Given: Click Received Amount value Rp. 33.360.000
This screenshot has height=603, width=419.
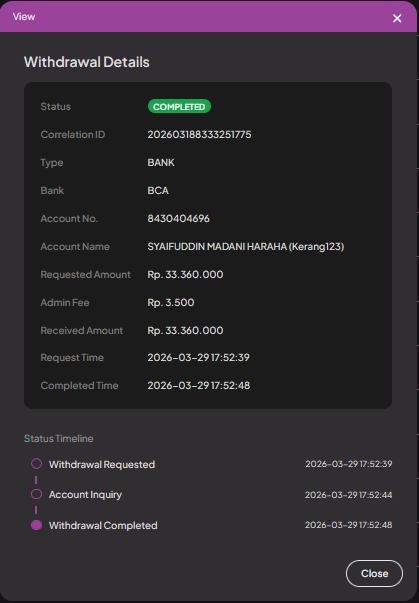Looking at the screenshot, I should [185, 331].
